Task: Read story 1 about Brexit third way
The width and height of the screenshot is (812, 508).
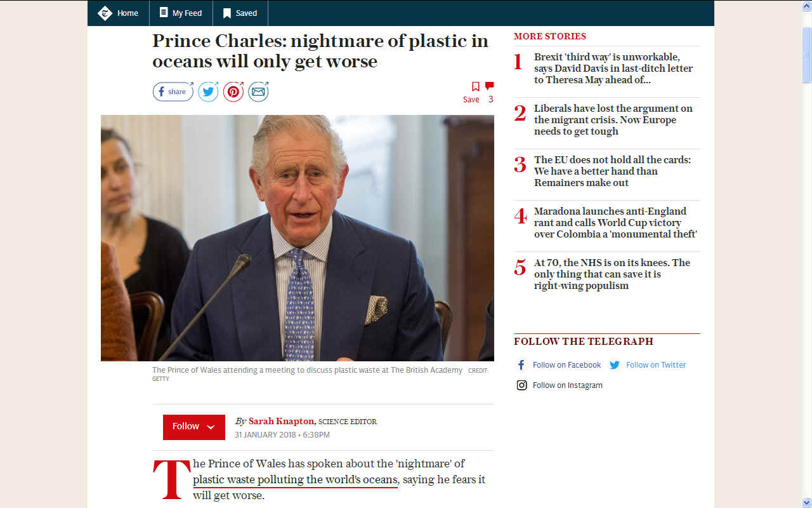Action: pos(613,69)
